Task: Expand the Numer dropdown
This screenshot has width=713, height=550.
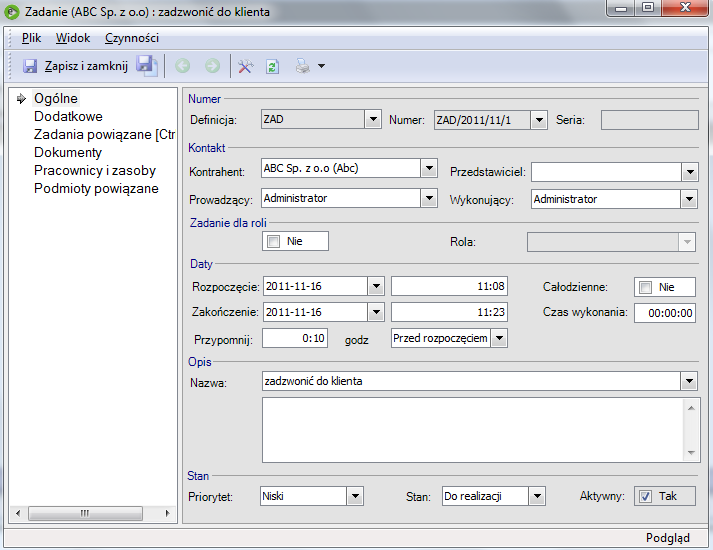Action: [539, 120]
